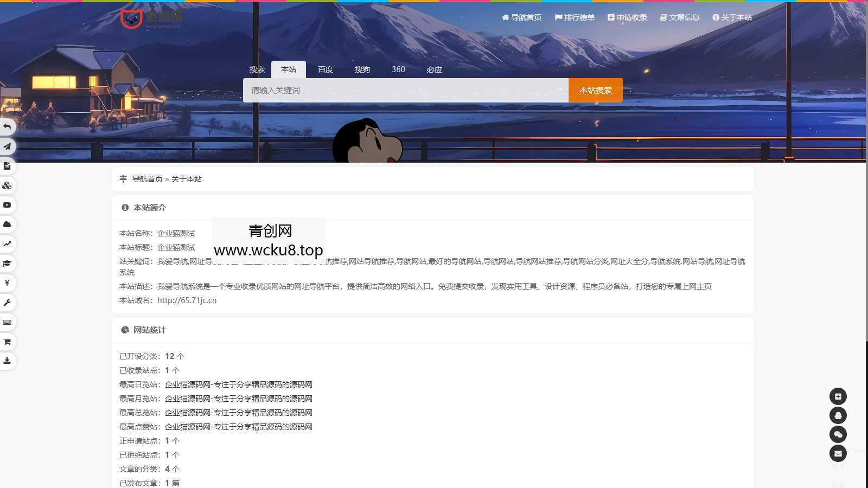Select the graduation cap education icon

click(7, 264)
